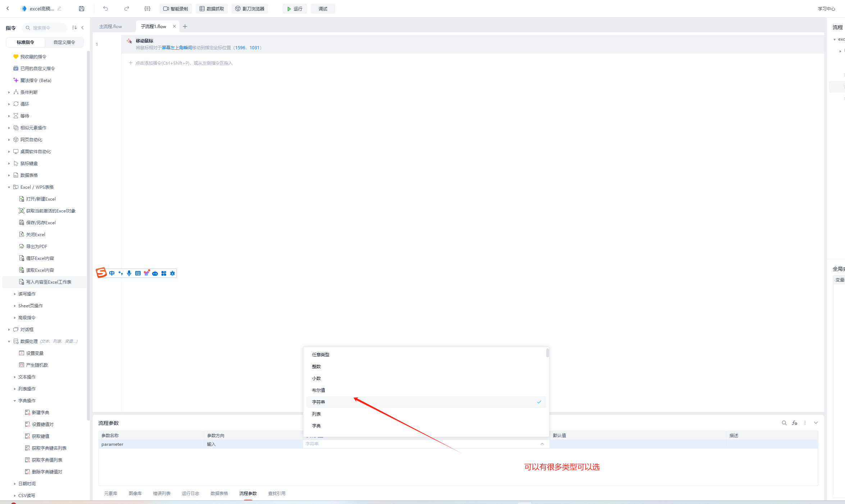Select 标准指令 toggle tab
The image size is (845, 504).
coord(26,42)
